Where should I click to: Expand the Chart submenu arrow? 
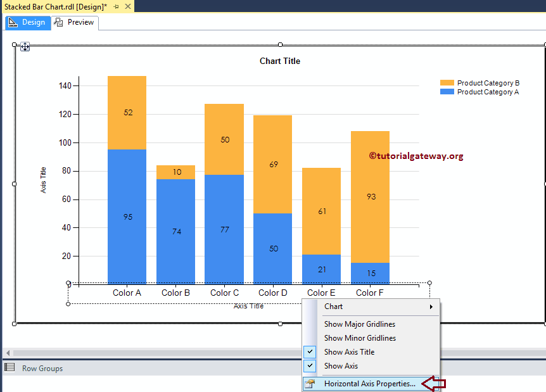431,307
